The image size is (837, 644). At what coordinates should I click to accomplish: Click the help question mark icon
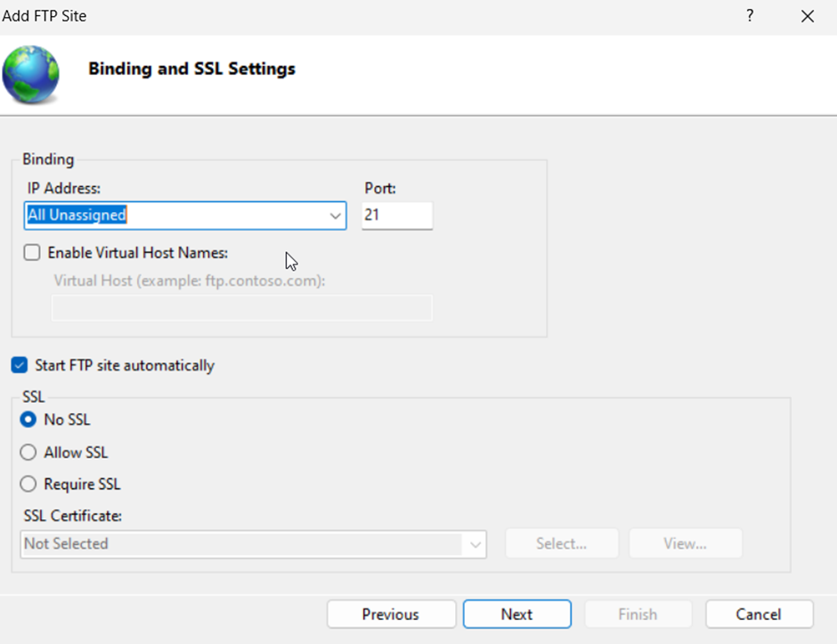750,16
